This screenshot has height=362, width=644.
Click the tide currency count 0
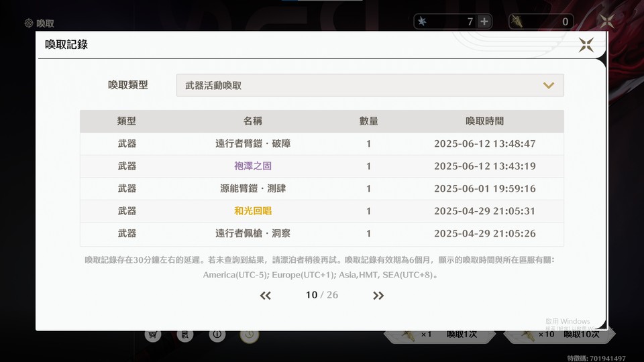point(565,21)
